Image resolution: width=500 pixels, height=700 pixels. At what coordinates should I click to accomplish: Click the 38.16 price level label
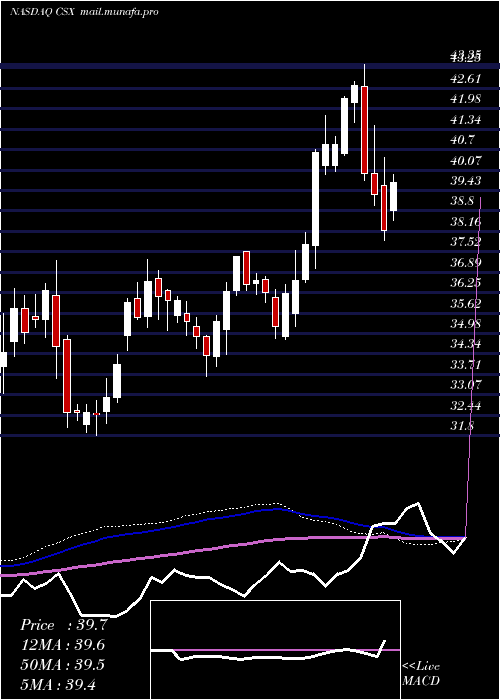point(466,221)
